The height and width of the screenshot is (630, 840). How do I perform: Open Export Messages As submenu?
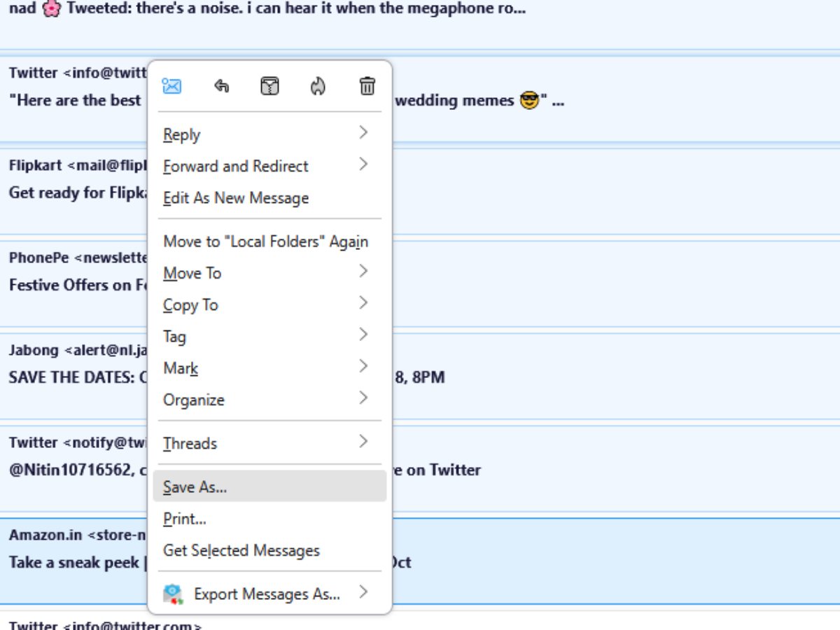click(x=269, y=594)
